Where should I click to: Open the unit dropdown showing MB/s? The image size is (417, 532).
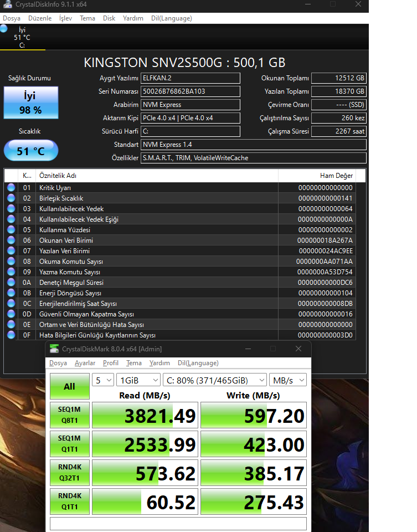coord(288,380)
